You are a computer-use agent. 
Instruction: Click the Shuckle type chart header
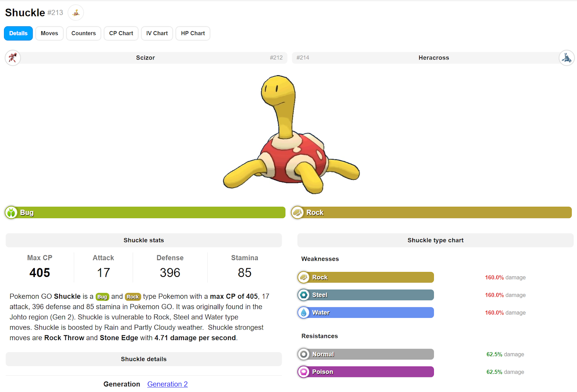click(x=435, y=240)
